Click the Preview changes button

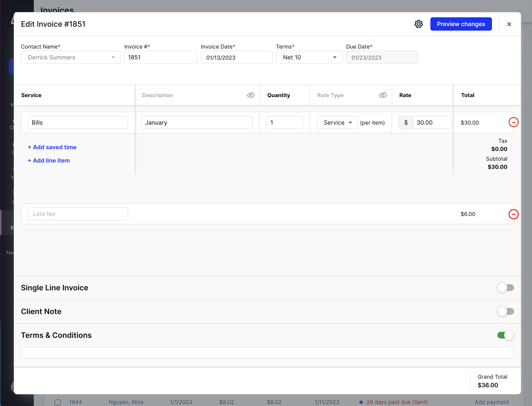point(461,24)
